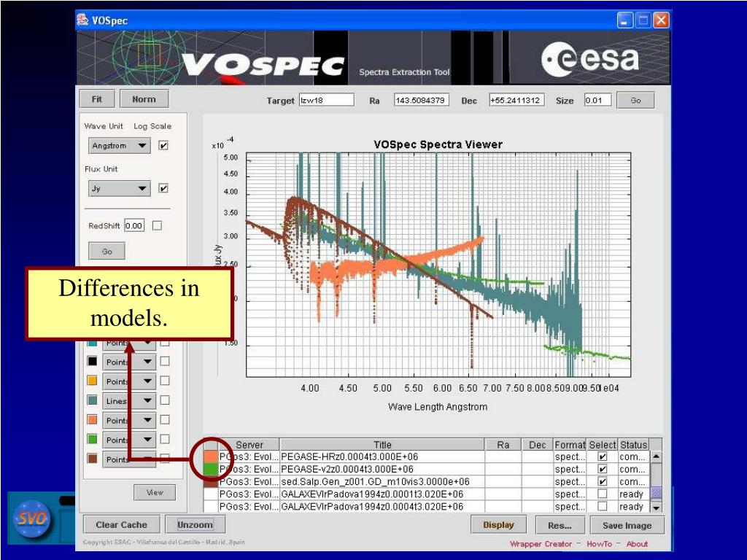Open the Angstrom wave unit dropdown

[x=119, y=146]
